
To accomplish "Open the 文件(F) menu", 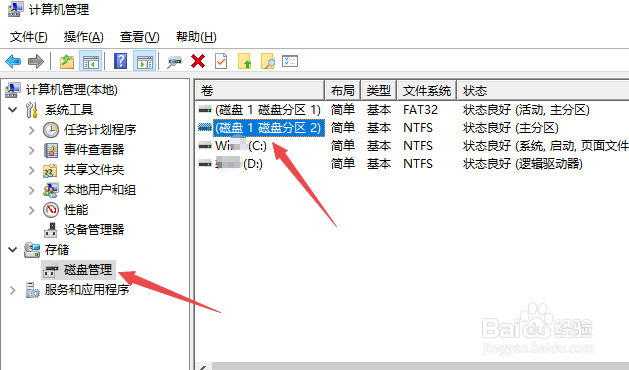I will pos(28,37).
